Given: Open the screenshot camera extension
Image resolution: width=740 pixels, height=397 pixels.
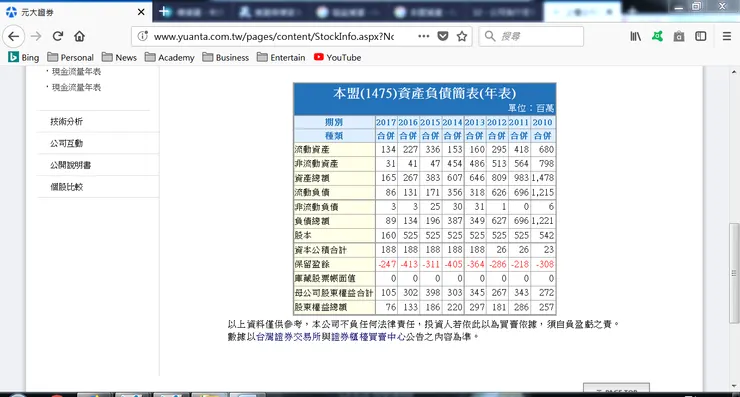Looking at the screenshot, I should coord(679,36).
